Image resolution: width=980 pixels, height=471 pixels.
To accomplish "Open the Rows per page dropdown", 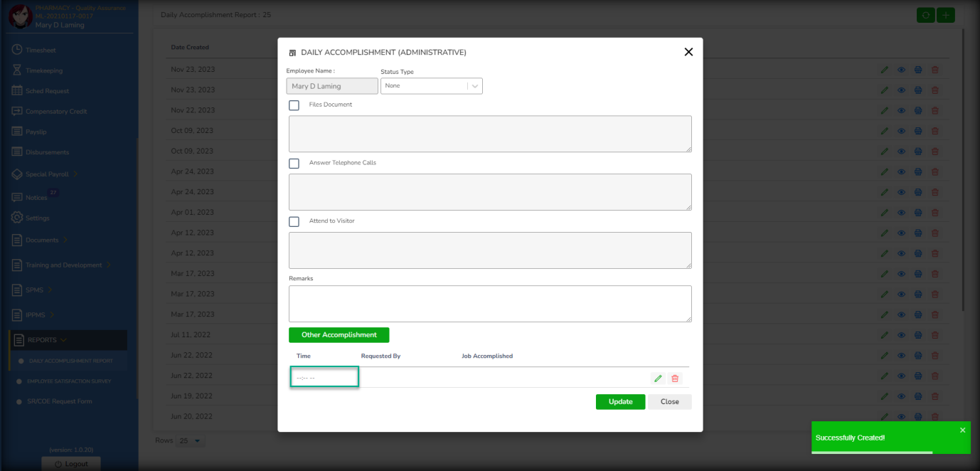I will pyautogui.click(x=190, y=441).
